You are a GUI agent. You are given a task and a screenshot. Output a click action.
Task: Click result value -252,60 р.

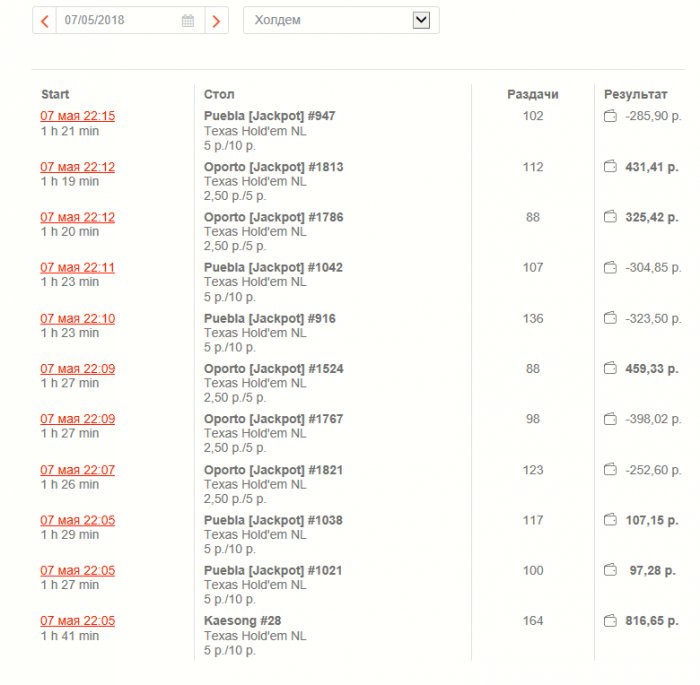[x=653, y=470]
